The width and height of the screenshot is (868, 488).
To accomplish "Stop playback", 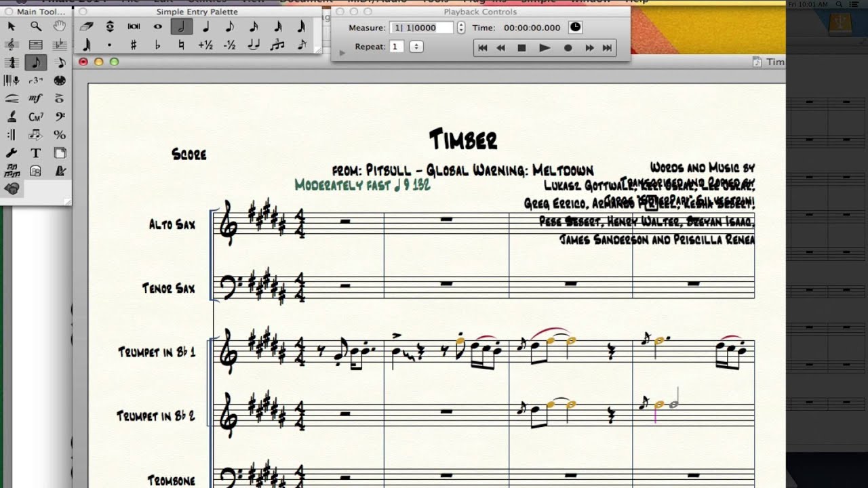I will (521, 48).
